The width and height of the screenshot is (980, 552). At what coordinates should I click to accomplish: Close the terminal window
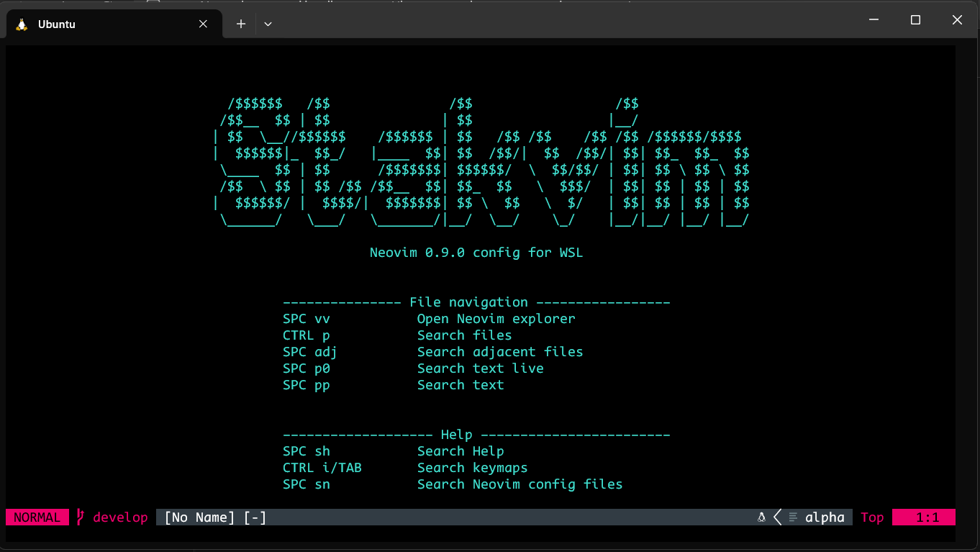[957, 20]
